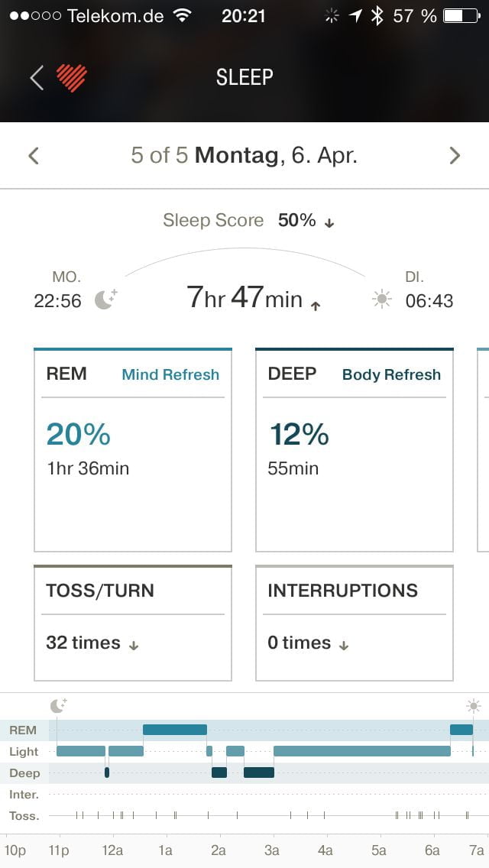Open the DEEP Body Refresh card
The image size is (489, 868).
pyautogui.click(x=355, y=449)
